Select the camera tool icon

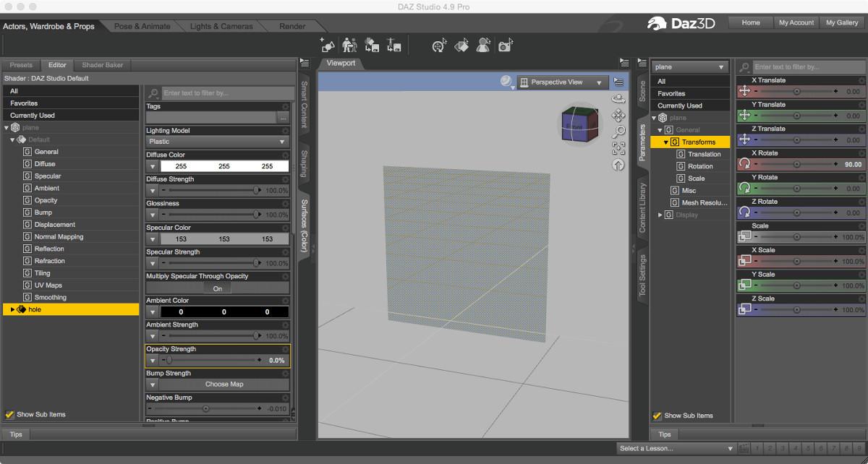[506, 46]
